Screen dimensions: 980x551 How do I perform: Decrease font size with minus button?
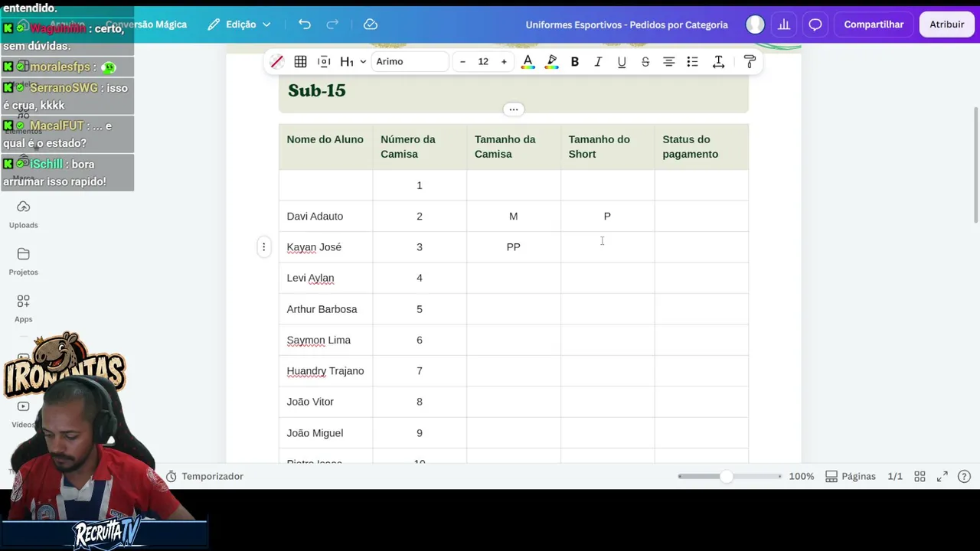click(x=462, y=61)
